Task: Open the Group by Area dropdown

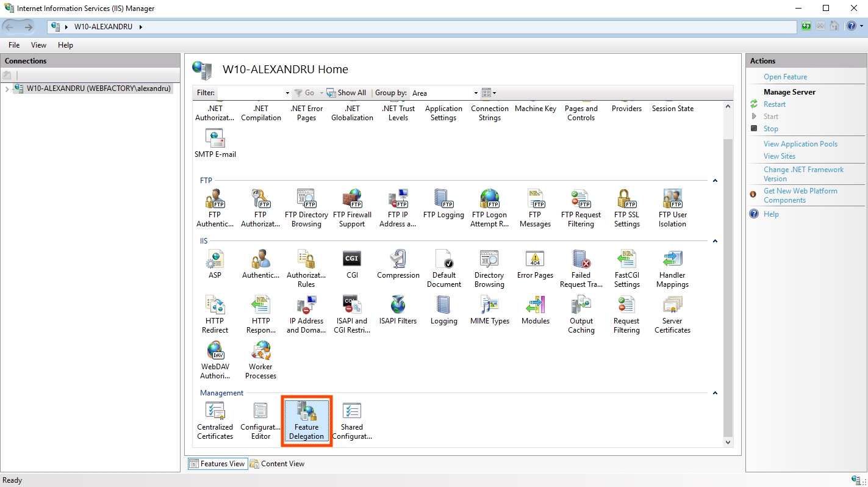Action: (x=445, y=93)
